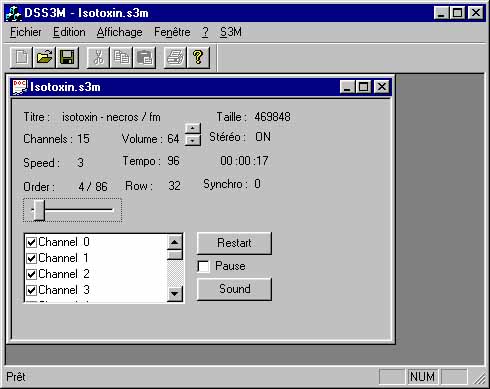Minimize the Isotoxin.s3m child window

coord(347,87)
